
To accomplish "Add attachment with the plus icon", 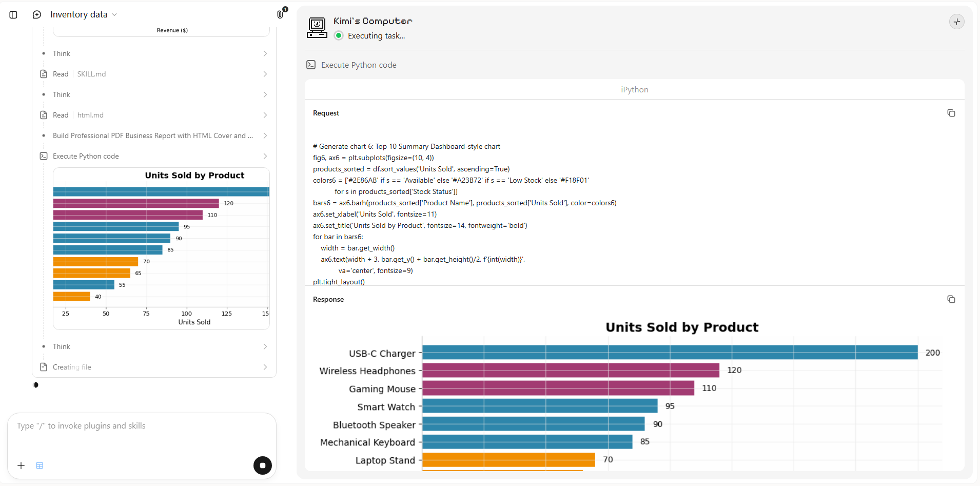I will [x=21, y=465].
